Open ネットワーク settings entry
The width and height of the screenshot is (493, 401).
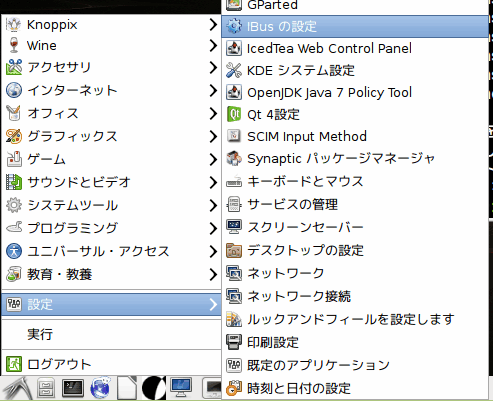(x=355, y=273)
